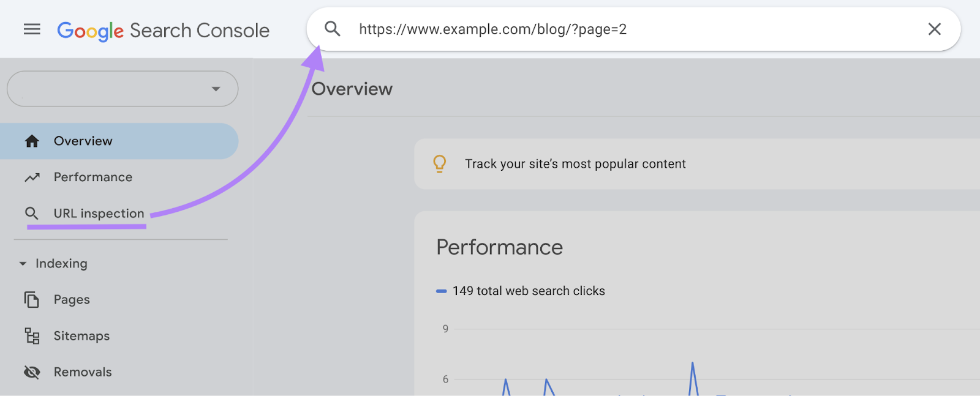Click the hierarchy icon beside Sitemaps
This screenshot has width=980, height=396.
[31, 335]
